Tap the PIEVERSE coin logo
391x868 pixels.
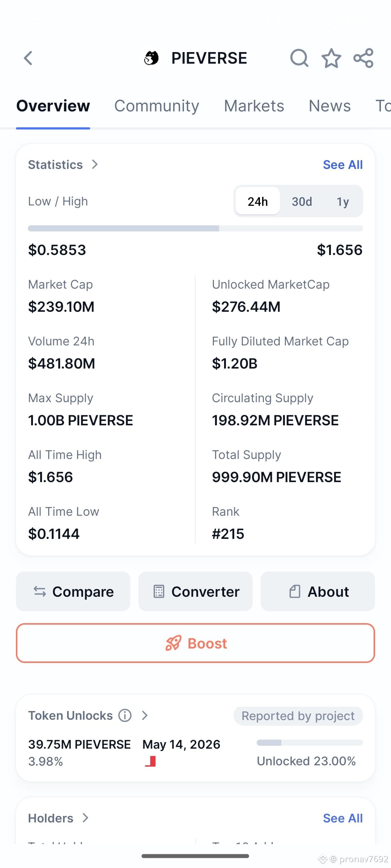pos(151,58)
